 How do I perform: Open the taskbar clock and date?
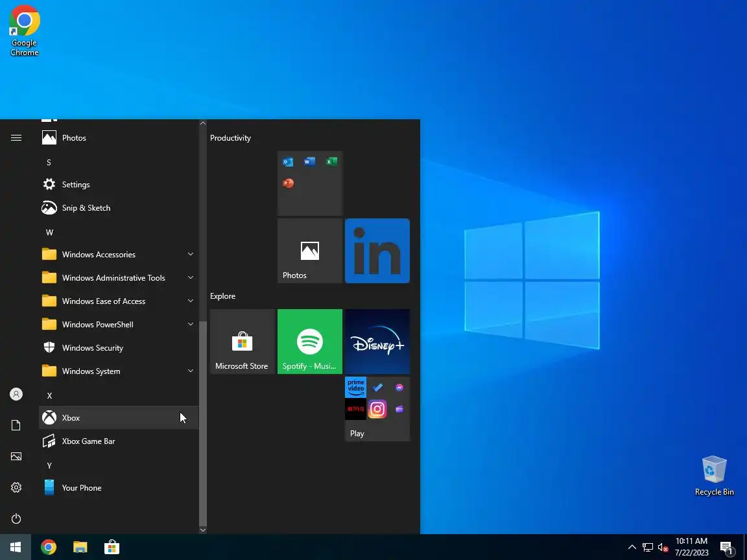(692, 547)
